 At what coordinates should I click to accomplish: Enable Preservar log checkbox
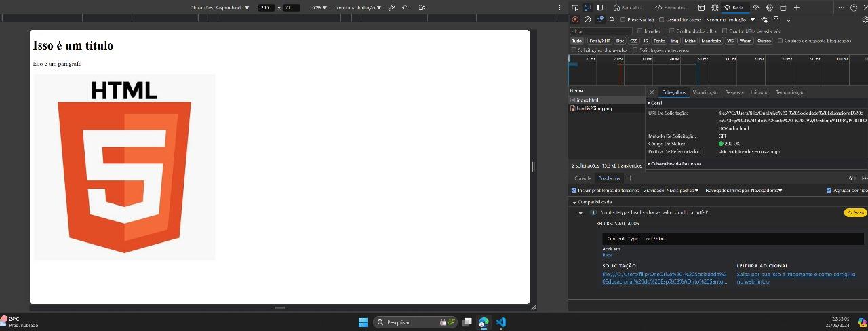coord(623,20)
